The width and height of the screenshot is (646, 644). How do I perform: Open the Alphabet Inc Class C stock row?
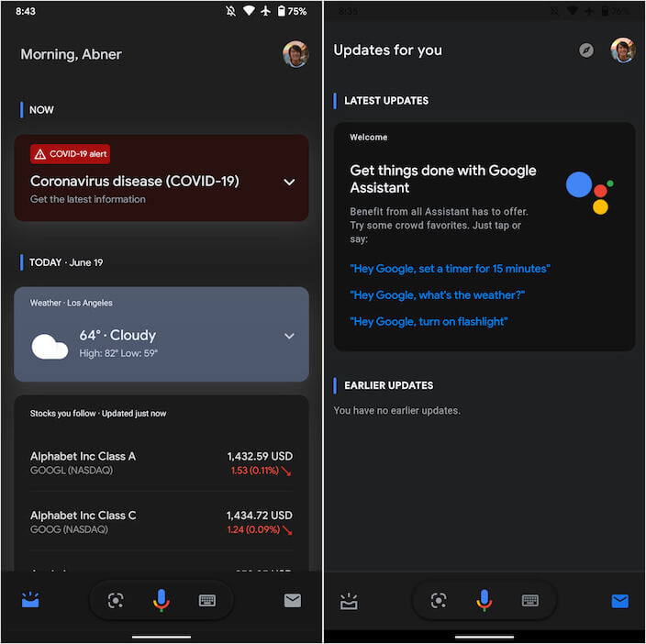point(161,522)
